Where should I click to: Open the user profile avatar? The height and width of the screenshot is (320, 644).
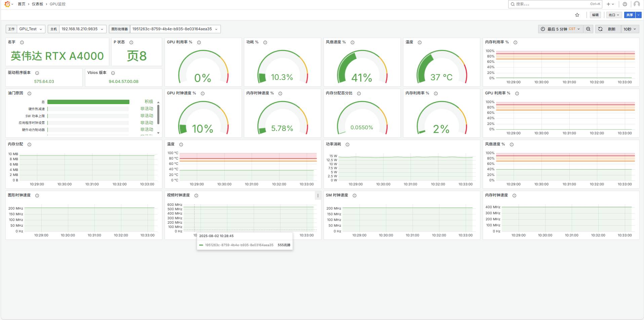pos(637,4)
